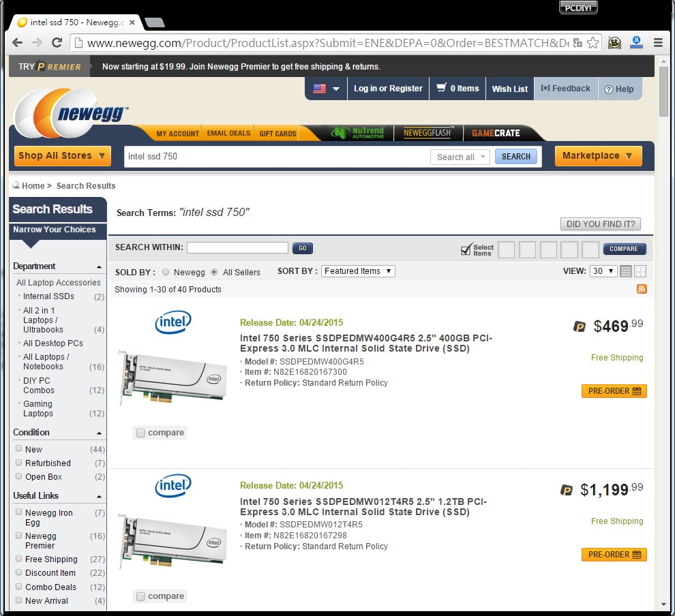Expand the Shop All Stores menu

pyautogui.click(x=63, y=156)
